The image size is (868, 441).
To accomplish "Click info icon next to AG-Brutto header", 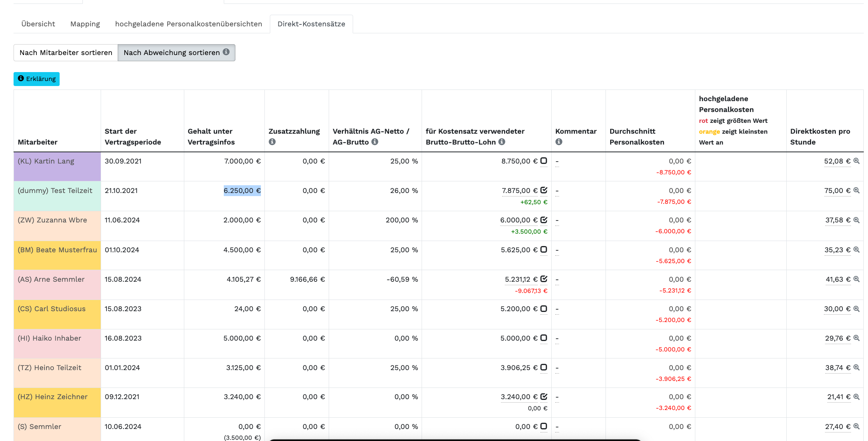I will 375,142.
